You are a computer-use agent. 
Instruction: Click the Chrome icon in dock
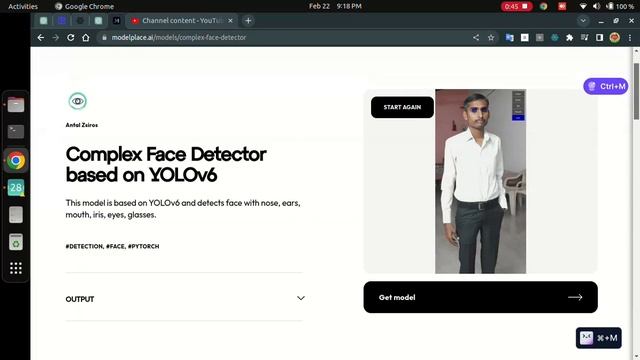click(16, 160)
